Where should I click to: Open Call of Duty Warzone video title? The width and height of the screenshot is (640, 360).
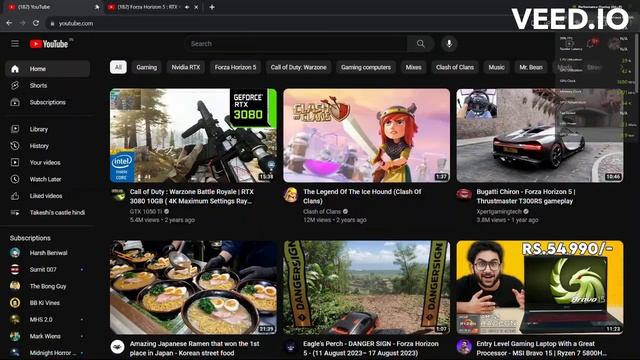[x=192, y=196]
